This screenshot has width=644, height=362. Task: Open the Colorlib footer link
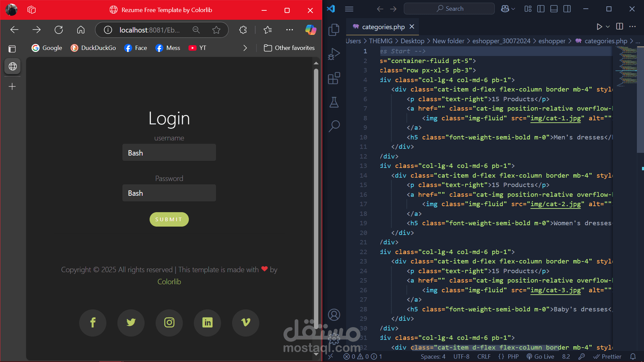click(x=169, y=282)
